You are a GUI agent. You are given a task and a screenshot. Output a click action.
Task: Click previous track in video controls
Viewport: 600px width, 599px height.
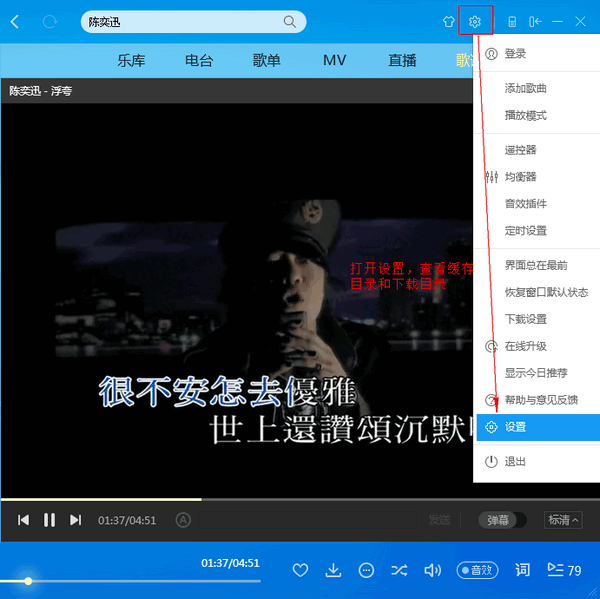click(23, 520)
